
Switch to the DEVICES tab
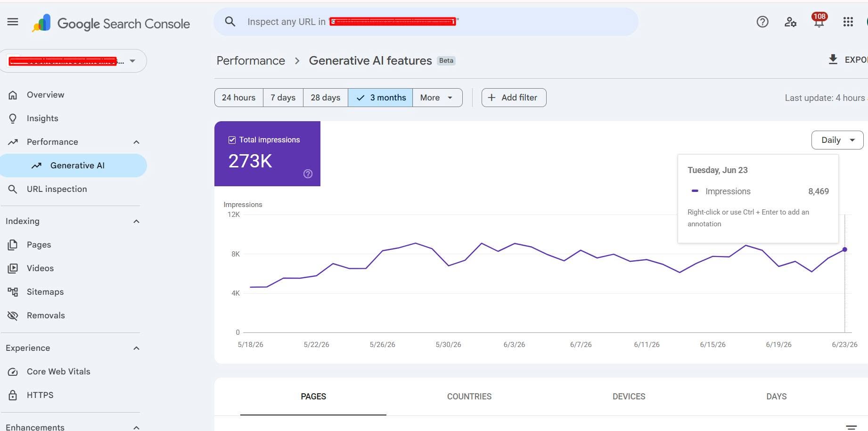pos(629,397)
